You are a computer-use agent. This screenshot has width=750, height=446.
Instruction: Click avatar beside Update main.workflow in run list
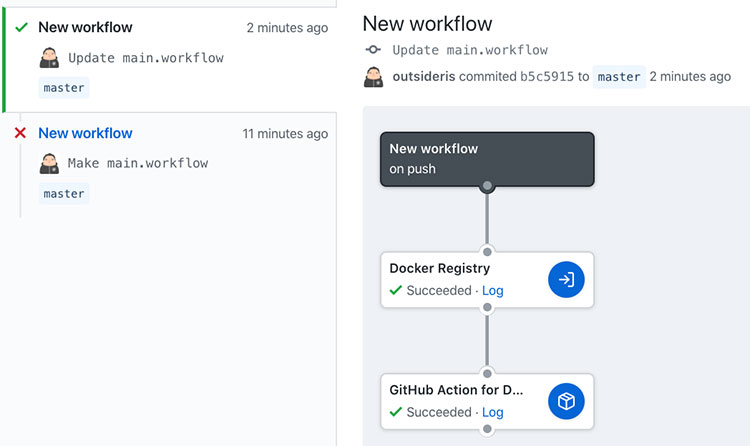click(x=49, y=57)
